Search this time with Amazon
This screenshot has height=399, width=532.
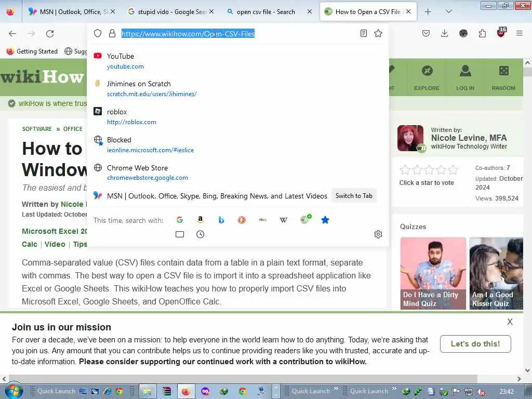(201, 220)
